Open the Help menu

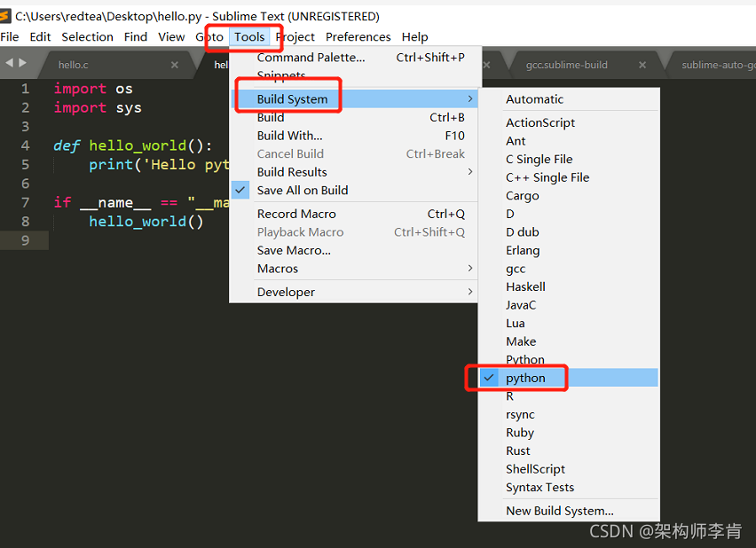click(414, 37)
